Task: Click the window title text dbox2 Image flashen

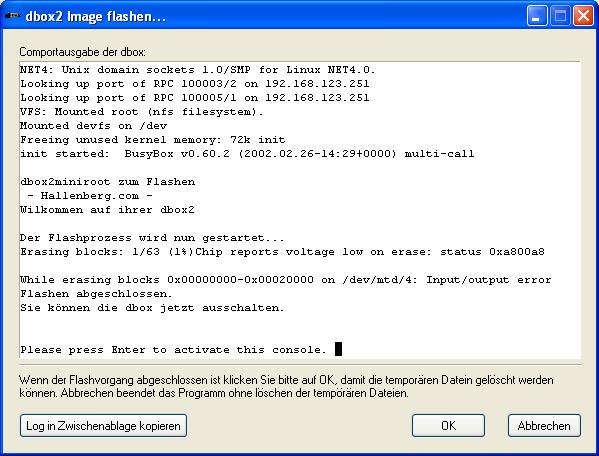Action: pyautogui.click(x=96, y=16)
